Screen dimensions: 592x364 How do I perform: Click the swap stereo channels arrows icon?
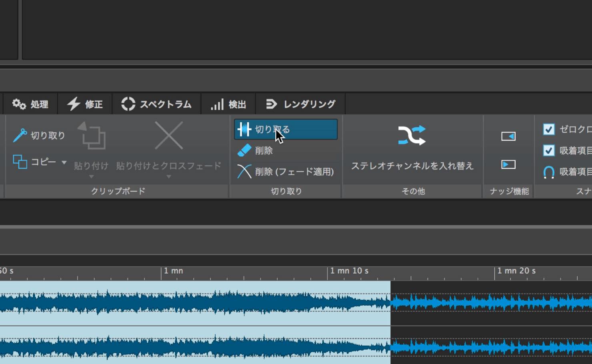[412, 135]
